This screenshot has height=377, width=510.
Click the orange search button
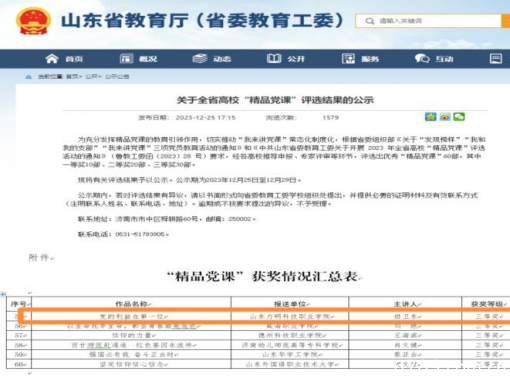pyautogui.click(x=506, y=21)
